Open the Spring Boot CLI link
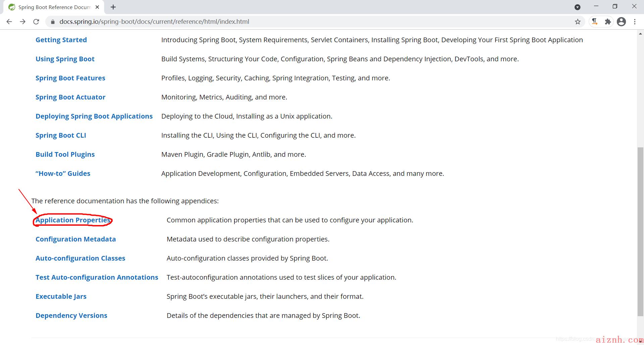 (x=61, y=135)
